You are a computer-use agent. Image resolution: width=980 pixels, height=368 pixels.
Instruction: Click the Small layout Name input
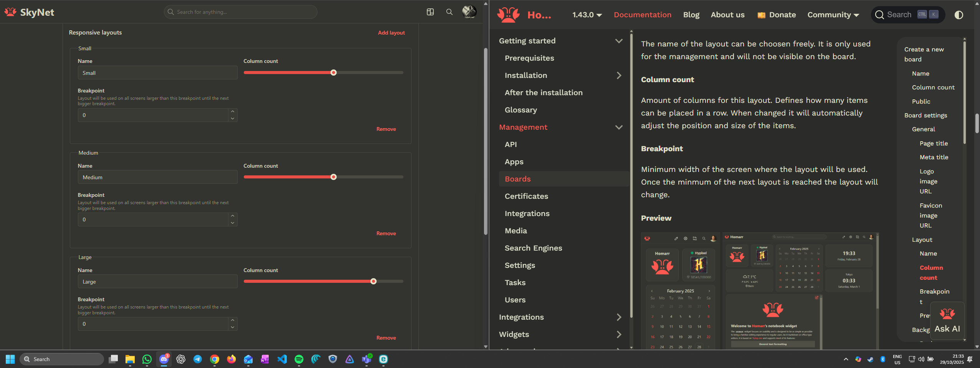pos(157,73)
